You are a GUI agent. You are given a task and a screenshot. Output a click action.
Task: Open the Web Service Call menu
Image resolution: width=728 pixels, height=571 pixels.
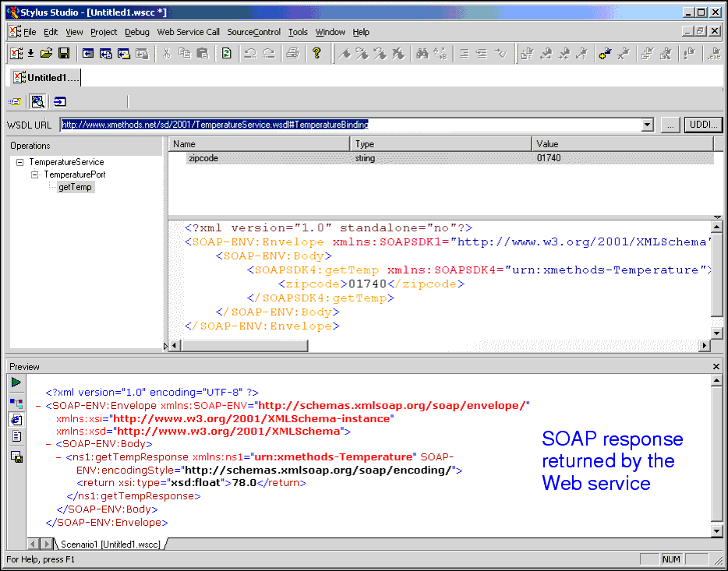[188, 32]
